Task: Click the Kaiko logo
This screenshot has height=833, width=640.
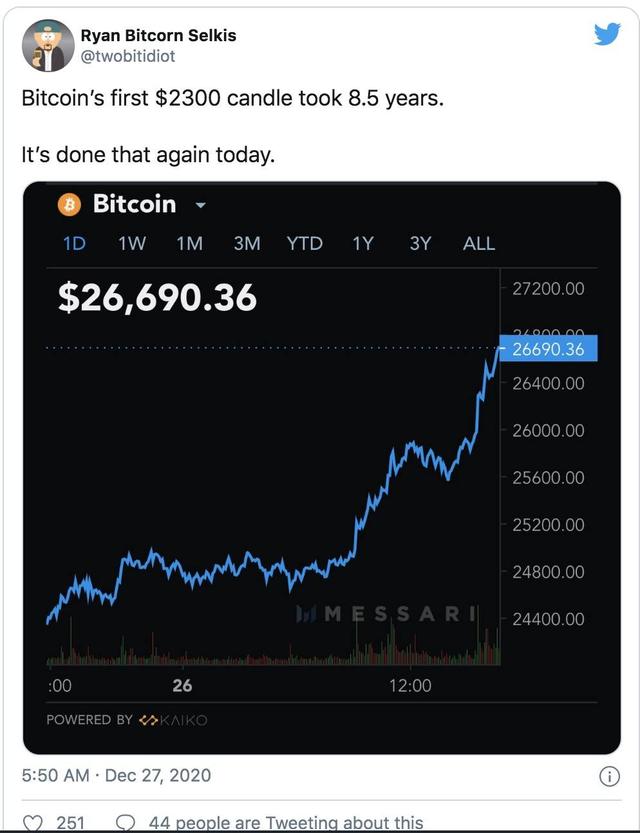Action: pos(173,719)
